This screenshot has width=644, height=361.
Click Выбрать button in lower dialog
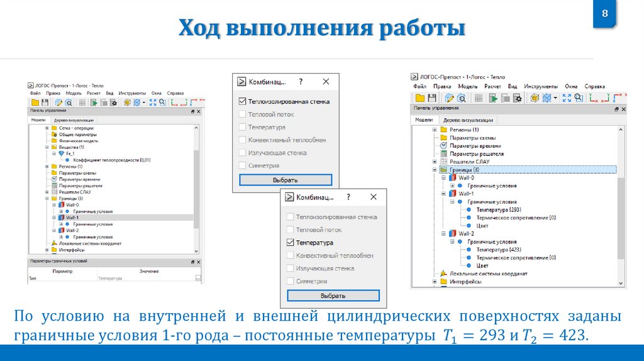click(333, 296)
